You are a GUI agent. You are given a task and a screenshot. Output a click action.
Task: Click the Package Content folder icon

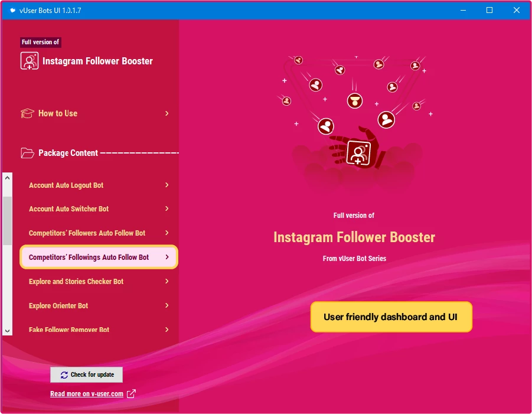(27, 153)
